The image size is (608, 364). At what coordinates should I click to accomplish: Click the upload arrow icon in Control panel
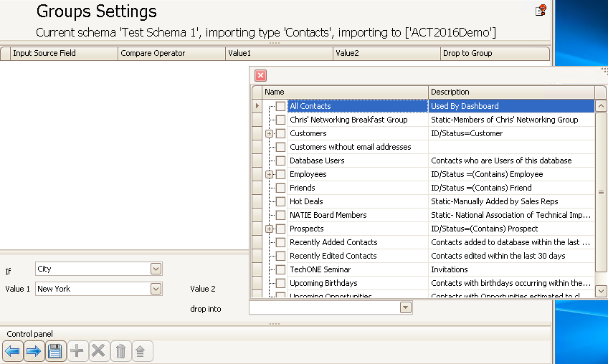coord(141,351)
